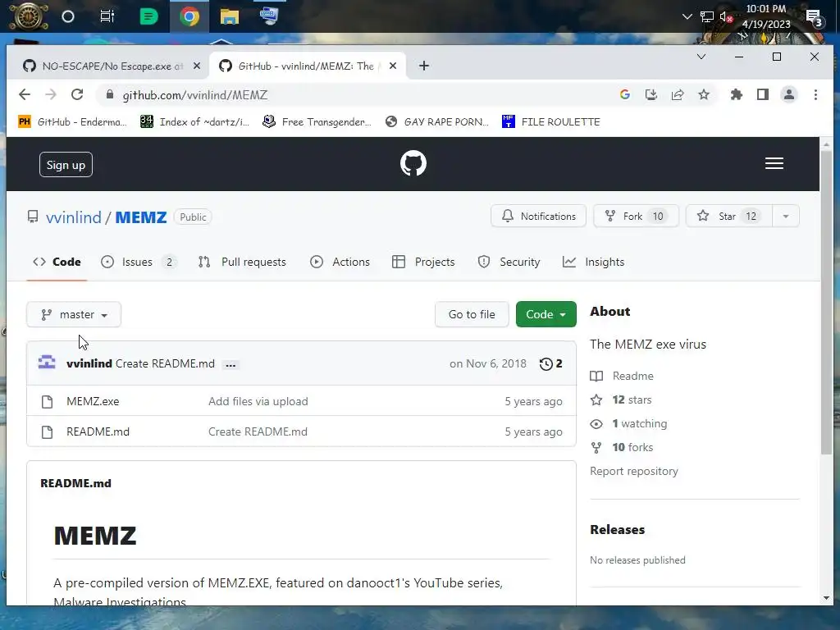This screenshot has width=840, height=630.
Task: Click the Chrome icon in the taskbar
Action: coord(189,16)
